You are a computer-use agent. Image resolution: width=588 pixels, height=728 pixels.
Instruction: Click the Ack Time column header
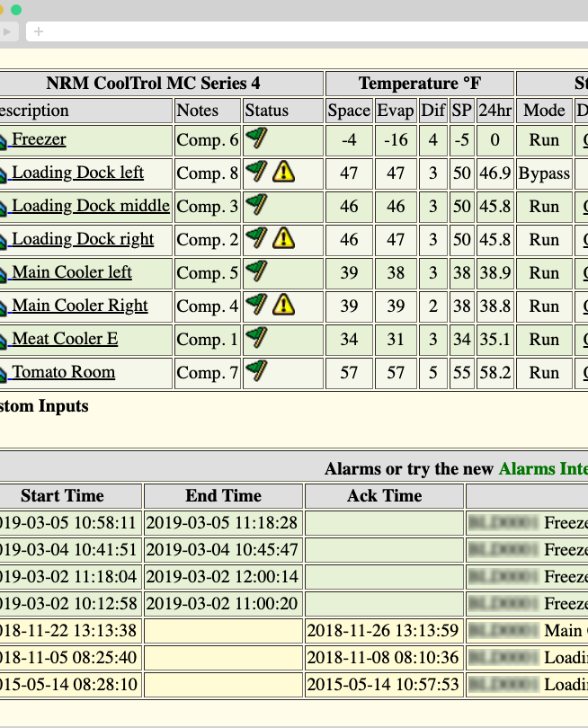point(385,496)
